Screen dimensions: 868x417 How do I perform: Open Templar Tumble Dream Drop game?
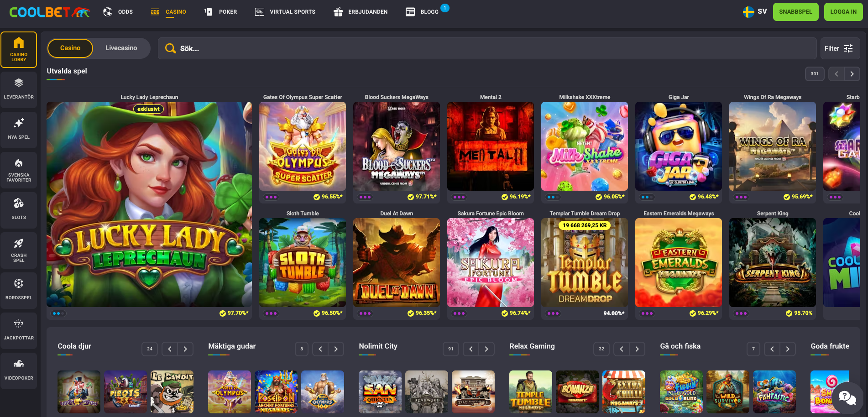(x=585, y=262)
